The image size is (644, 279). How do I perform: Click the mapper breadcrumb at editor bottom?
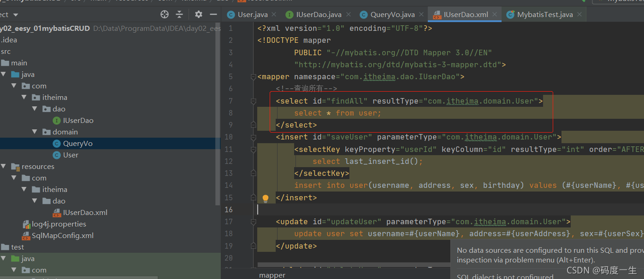[272, 275]
